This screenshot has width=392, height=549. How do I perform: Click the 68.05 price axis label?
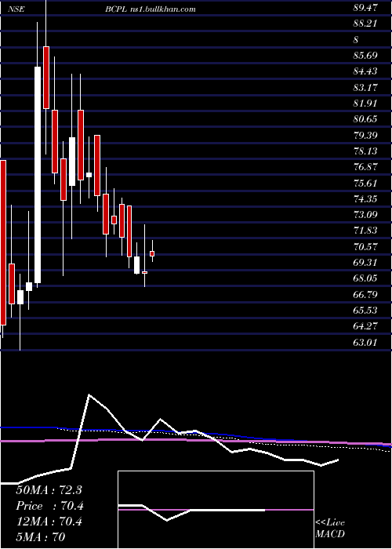click(x=365, y=278)
